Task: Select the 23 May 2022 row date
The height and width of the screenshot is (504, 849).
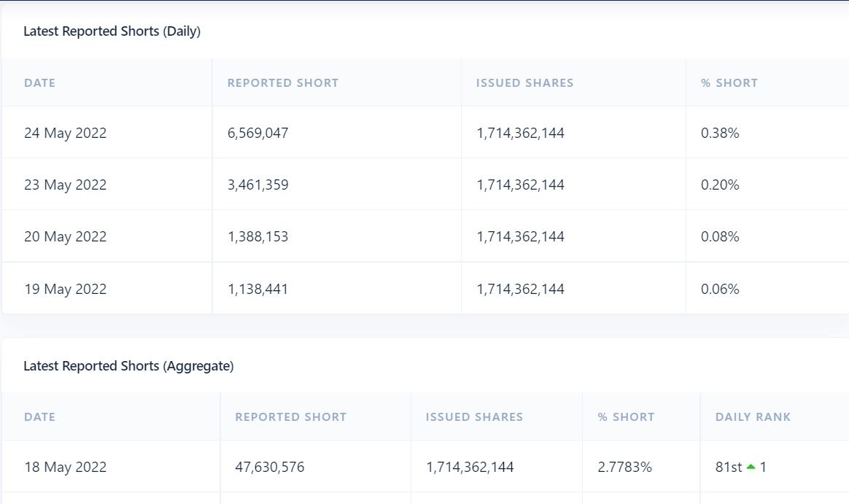Action: click(x=65, y=185)
